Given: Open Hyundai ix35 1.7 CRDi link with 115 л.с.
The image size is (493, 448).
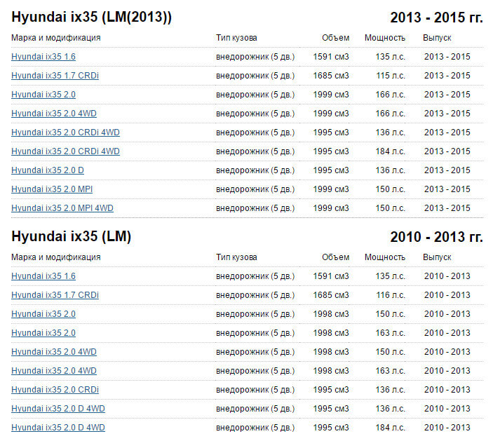Looking at the screenshot, I should pos(55,76).
